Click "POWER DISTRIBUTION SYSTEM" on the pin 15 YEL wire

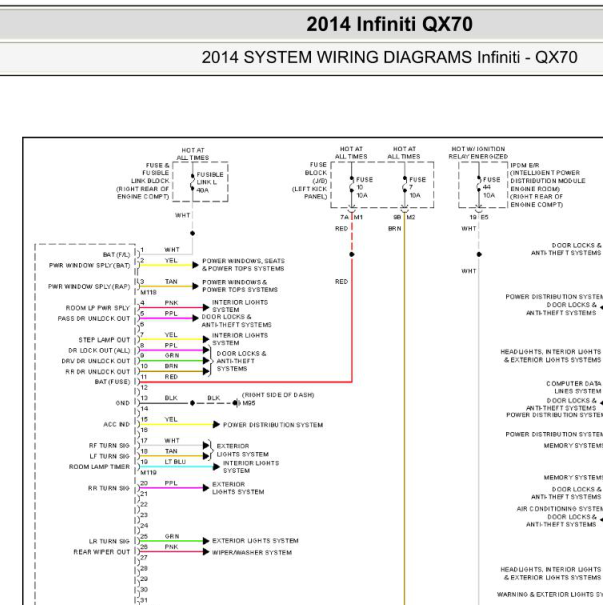pos(273,425)
